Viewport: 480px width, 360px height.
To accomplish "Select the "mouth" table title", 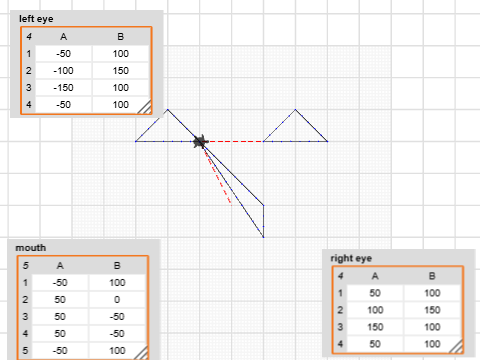I will point(31,248).
